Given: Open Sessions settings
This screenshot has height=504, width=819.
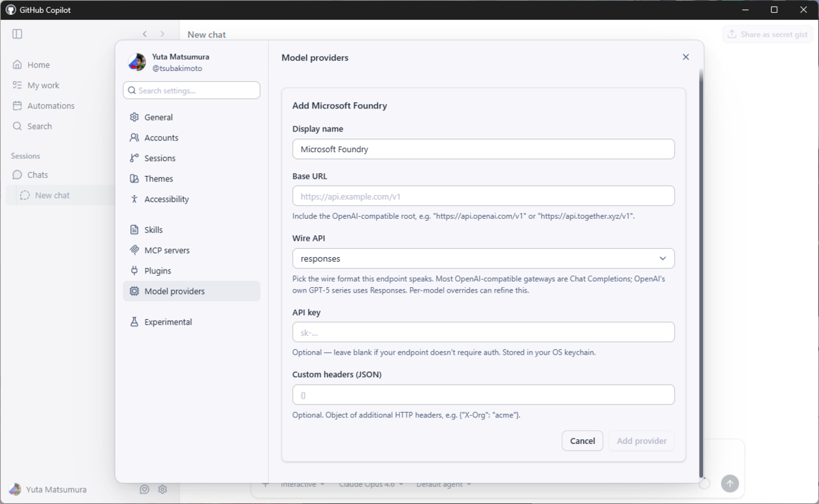Looking at the screenshot, I should [192, 158].
